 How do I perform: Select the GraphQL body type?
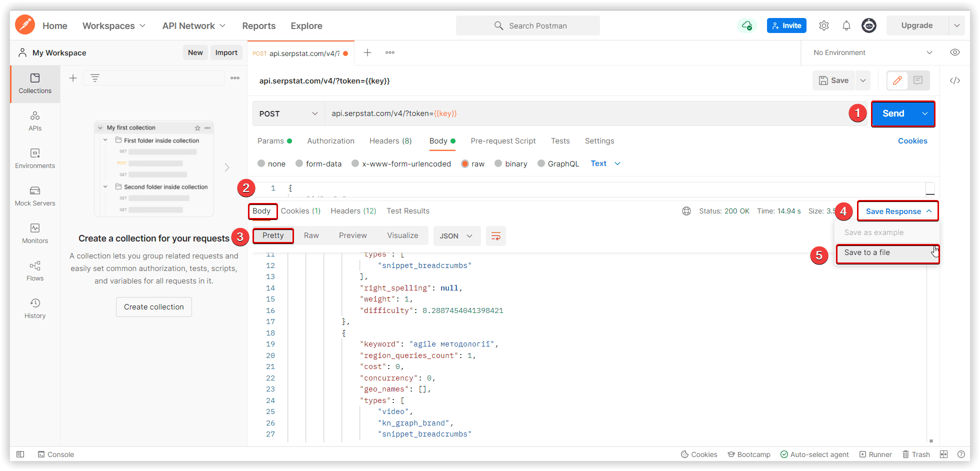[558, 163]
